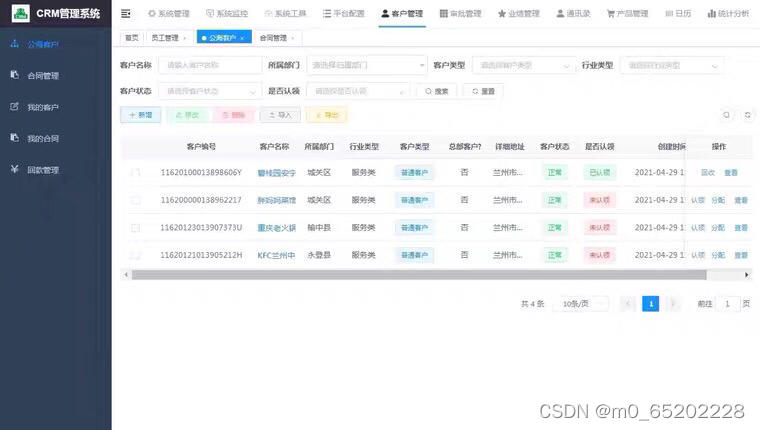
Task: Switch to the 合同管理 page tab
Action: point(273,38)
